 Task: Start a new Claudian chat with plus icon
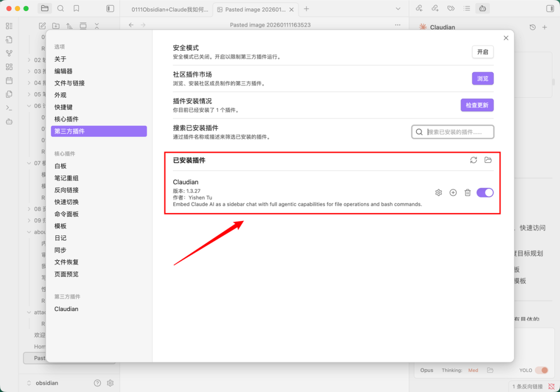point(453,192)
